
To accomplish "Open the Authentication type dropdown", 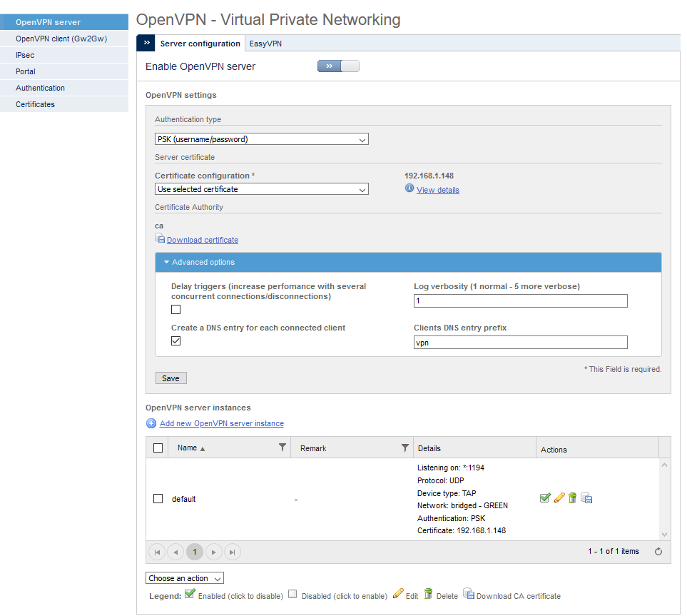I will pos(262,139).
